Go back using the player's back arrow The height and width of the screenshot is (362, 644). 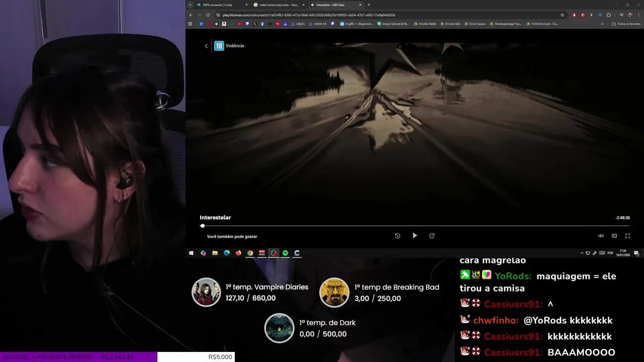206,46
